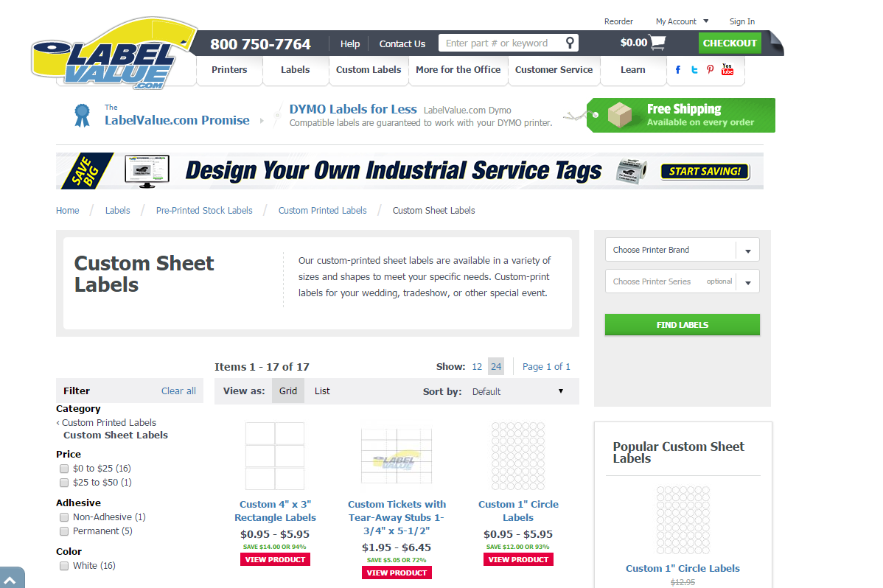Visit the Pinterest page icon
This screenshot has width=883, height=588.
click(x=710, y=69)
